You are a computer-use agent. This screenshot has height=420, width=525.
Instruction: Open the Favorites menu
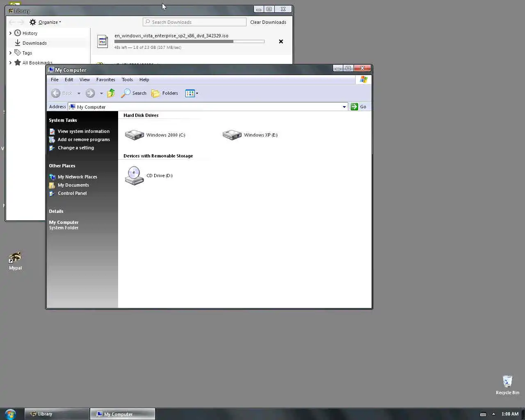106,80
